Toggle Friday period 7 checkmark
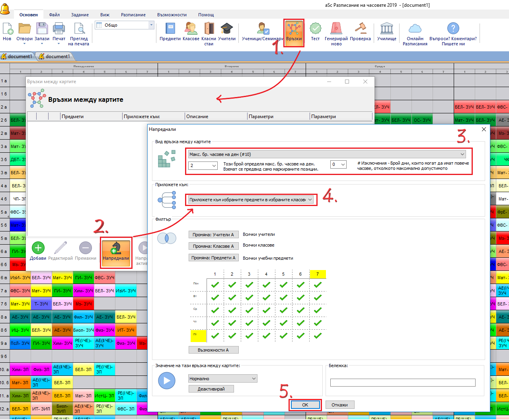509x420 pixels. 318,336
